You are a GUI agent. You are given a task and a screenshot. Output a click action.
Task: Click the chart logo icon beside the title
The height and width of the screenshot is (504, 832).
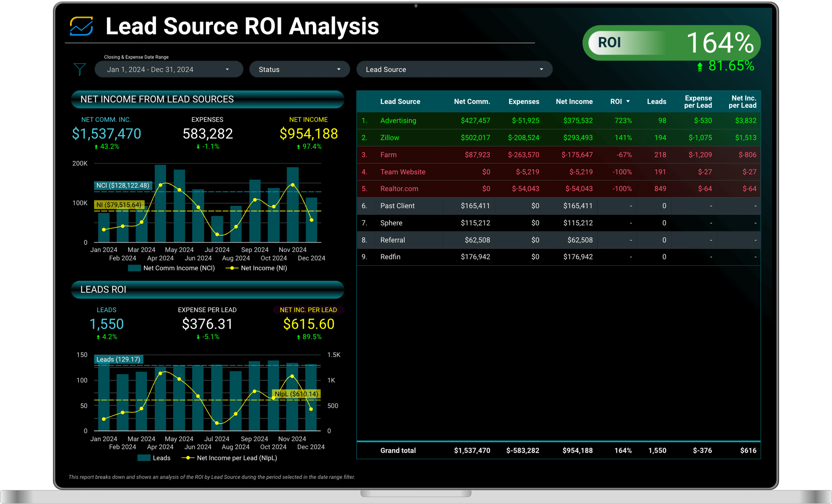(81, 26)
